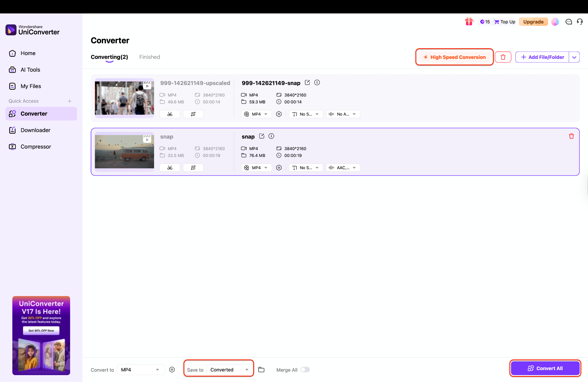The height and width of the screenshot is (382, 588).
Task: Delete the snap conversion task
Action: tap(571, 136)
